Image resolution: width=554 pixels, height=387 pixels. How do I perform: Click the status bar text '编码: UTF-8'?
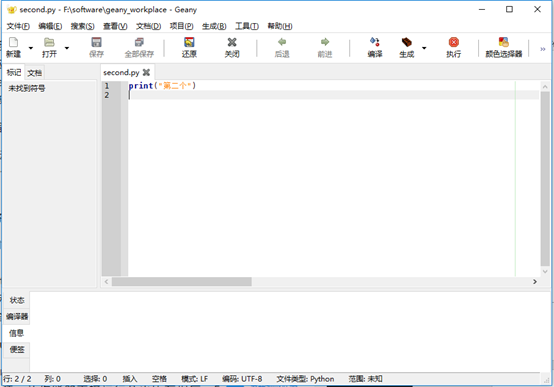point(242,379)
